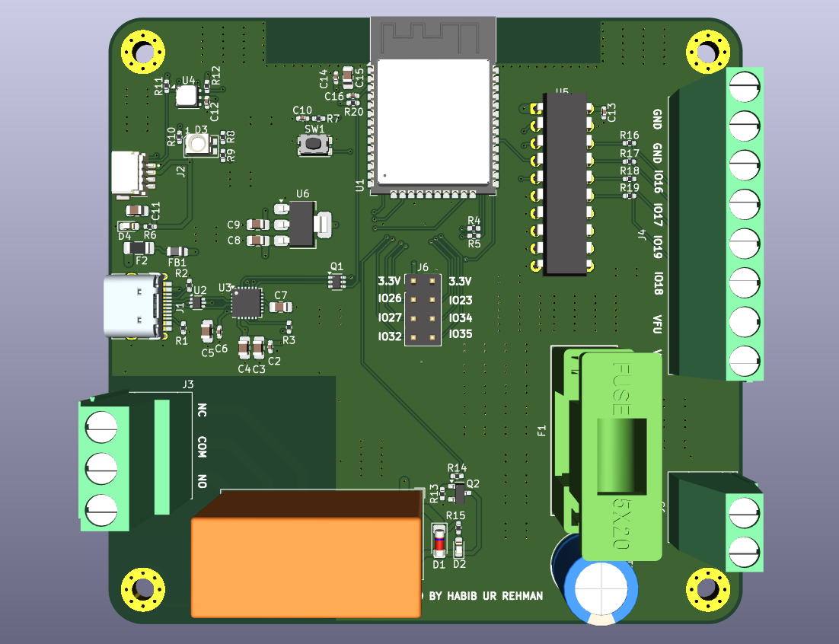This screenshot has height=644, width=839.
Task: Click the IO16 screw terminal on J4
Action: click(745, 164)
